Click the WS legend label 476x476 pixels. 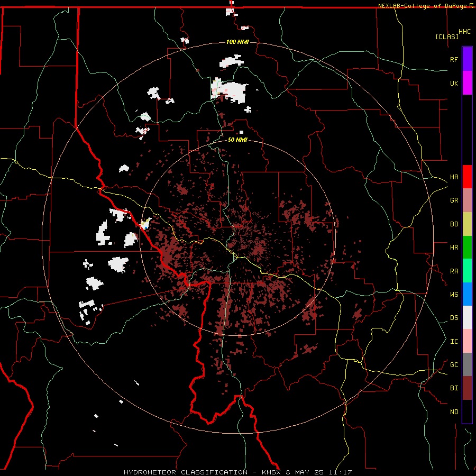(x=454, y=295)
